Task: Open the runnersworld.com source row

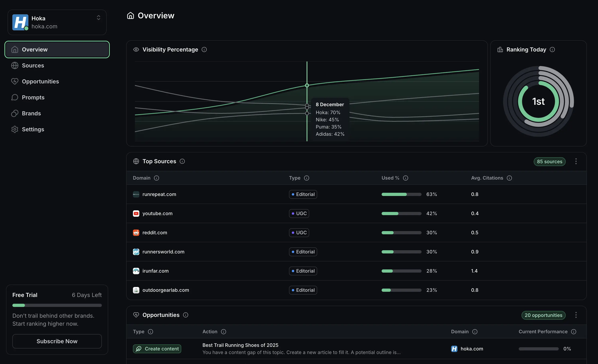Action: [x=163, y=252]
